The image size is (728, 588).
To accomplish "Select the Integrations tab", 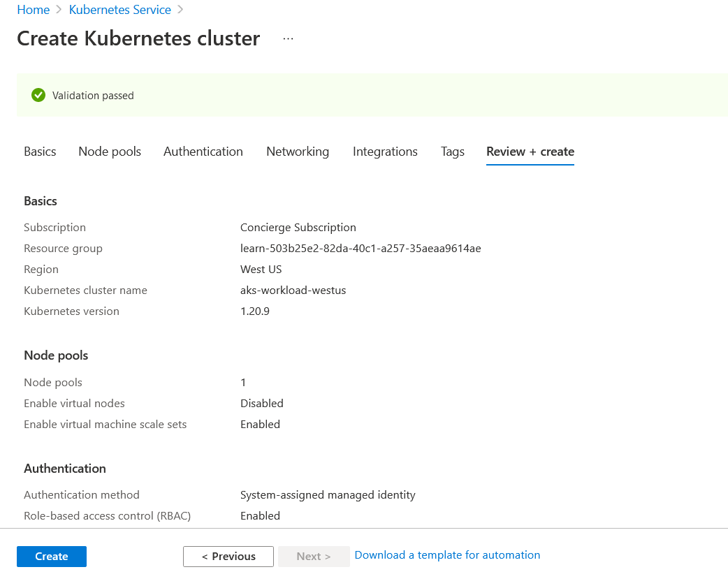I will [x=385, y=152].
